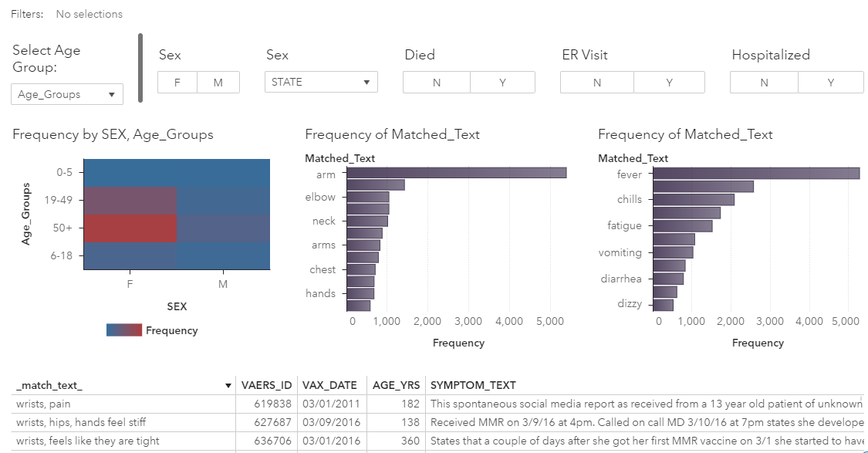This screenshot has height=453, width=868.
Task: Filter Hospitalized by N
Action: coord(764,83)
